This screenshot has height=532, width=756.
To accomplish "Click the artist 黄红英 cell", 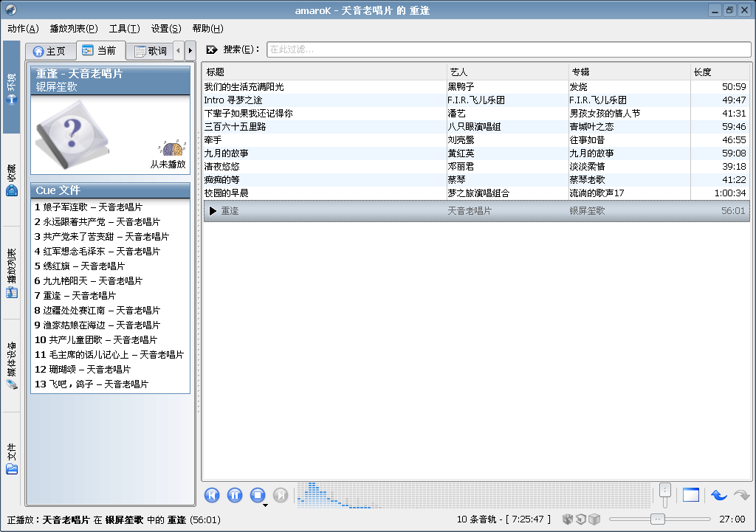I will [x=461, y=153].
